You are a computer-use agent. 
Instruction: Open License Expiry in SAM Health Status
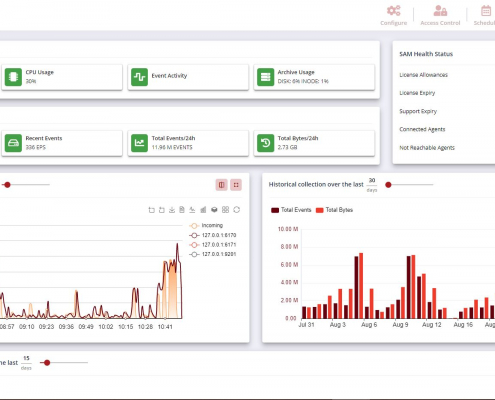[x=417, y=93]
